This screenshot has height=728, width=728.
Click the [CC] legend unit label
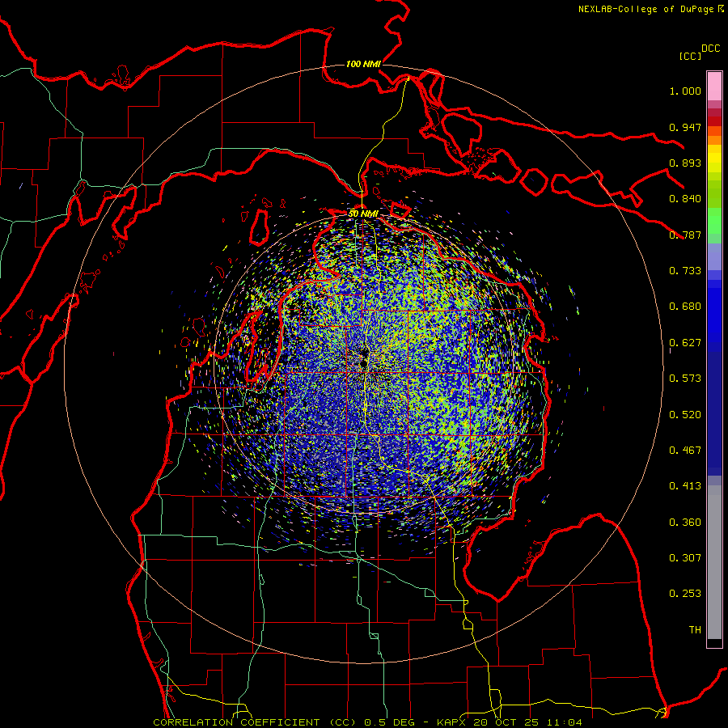coord(690,56)
